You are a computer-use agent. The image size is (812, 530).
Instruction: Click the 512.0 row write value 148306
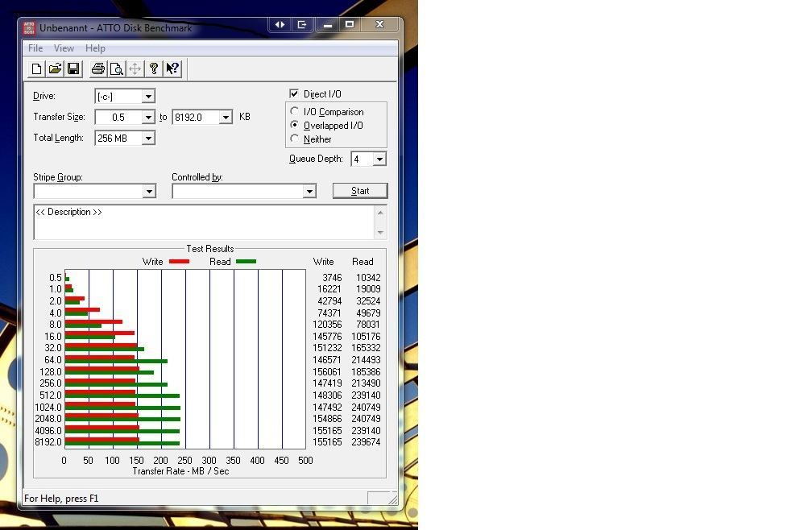click(x=327, y=395)
